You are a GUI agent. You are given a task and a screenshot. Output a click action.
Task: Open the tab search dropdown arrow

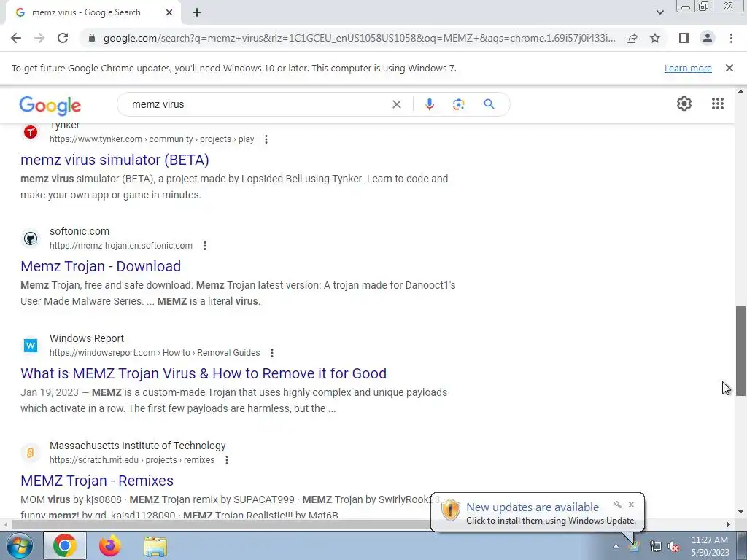click(x=659, y=12)
